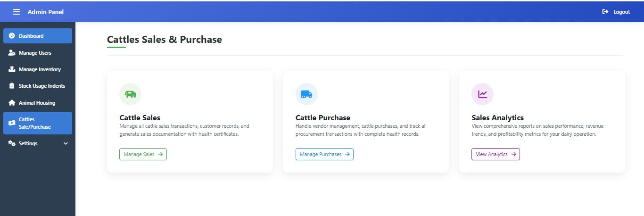The width and height of the screenshot is (644, 216).
Task: Select Animal Housing in the sidebar
Action: tap(37, 103)
